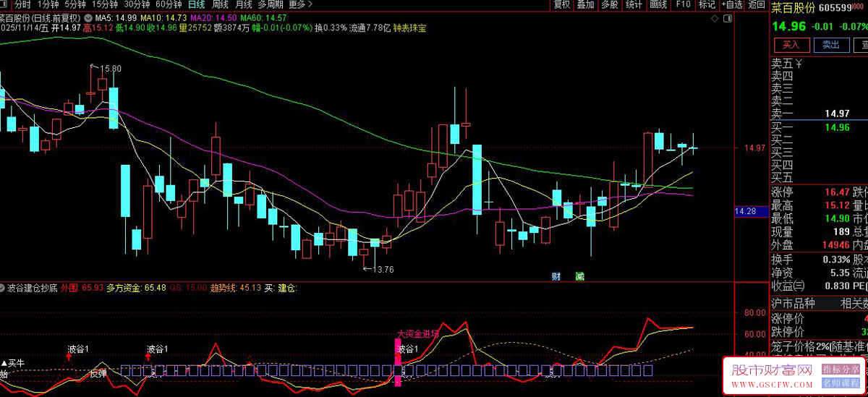Image resolution: width=868 pixels, height=397 pixels.
Task: Open the 多周期 multi-period view
Action: [271, 4]
